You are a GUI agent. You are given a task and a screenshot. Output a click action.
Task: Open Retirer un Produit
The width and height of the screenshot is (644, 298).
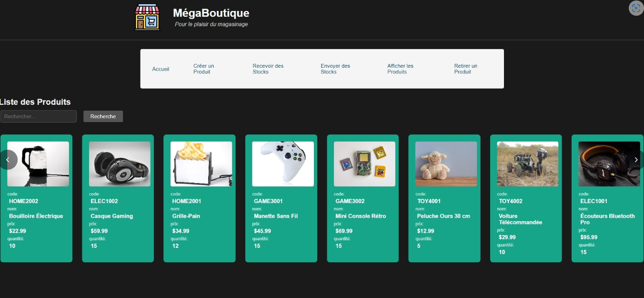click(466, 69)
